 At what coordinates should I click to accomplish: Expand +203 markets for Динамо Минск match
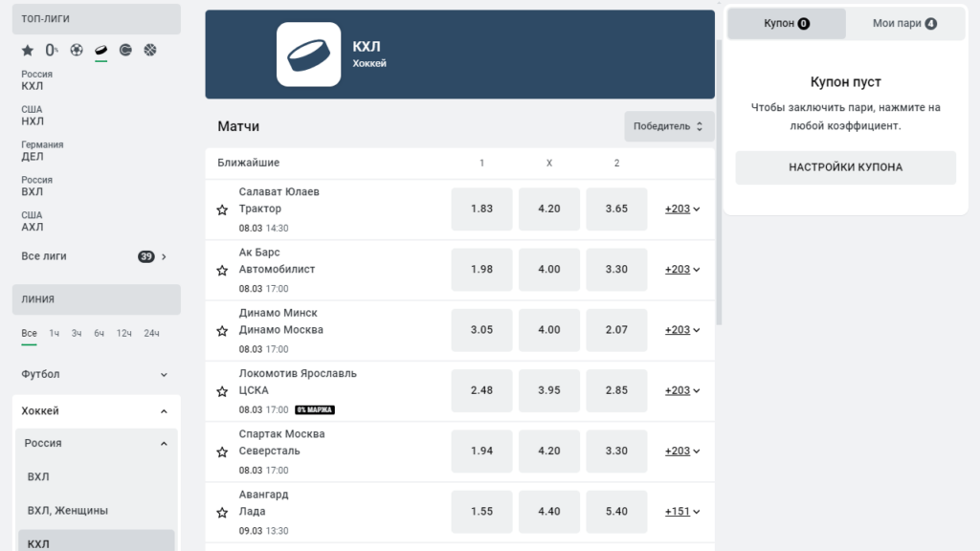[x=681, y=330]
